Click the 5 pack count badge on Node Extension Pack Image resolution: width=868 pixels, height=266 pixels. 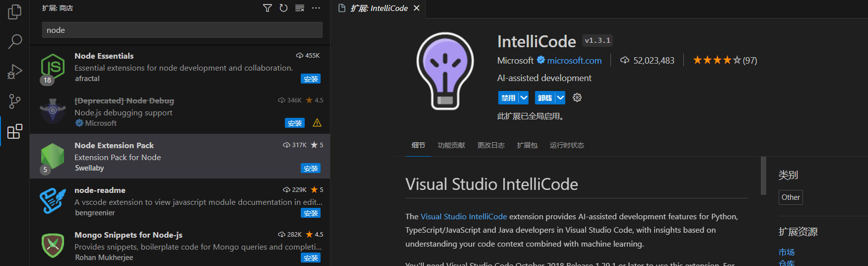coord(45,170)
